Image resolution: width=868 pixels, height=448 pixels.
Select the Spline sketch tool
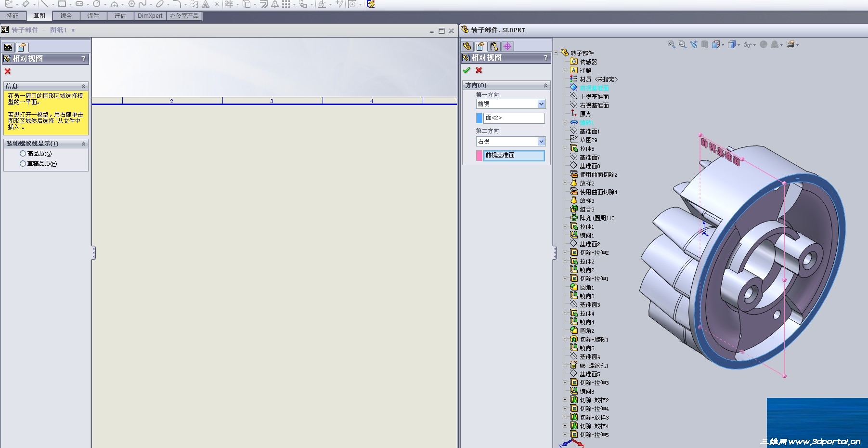tap(143, 4)
